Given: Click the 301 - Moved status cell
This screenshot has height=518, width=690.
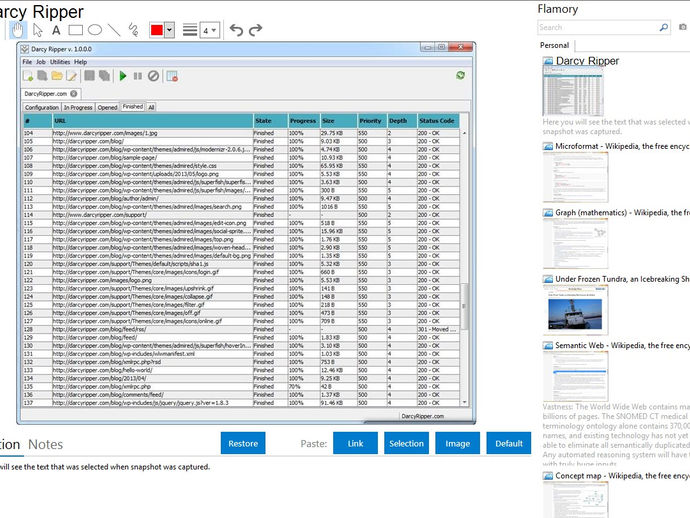Looking at the screenshot, I should 438,329.
